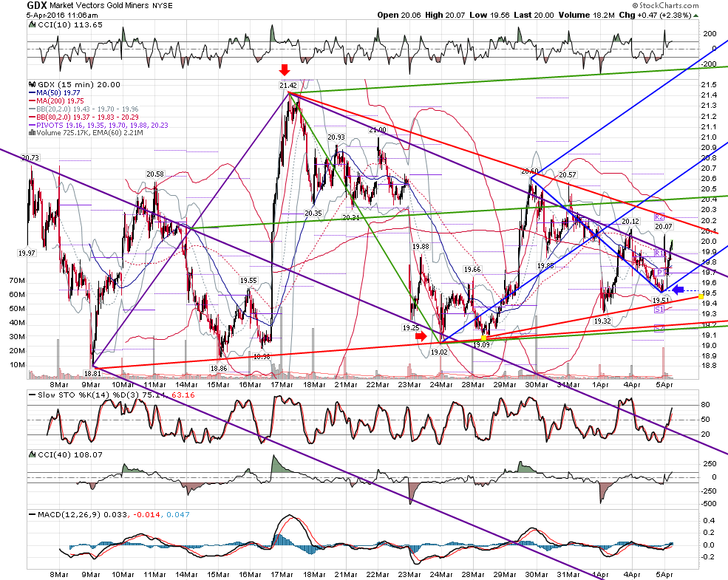Click the 'Open 20.06' value in header
Viewport: 728px width, 580px height.
(399, 15)
